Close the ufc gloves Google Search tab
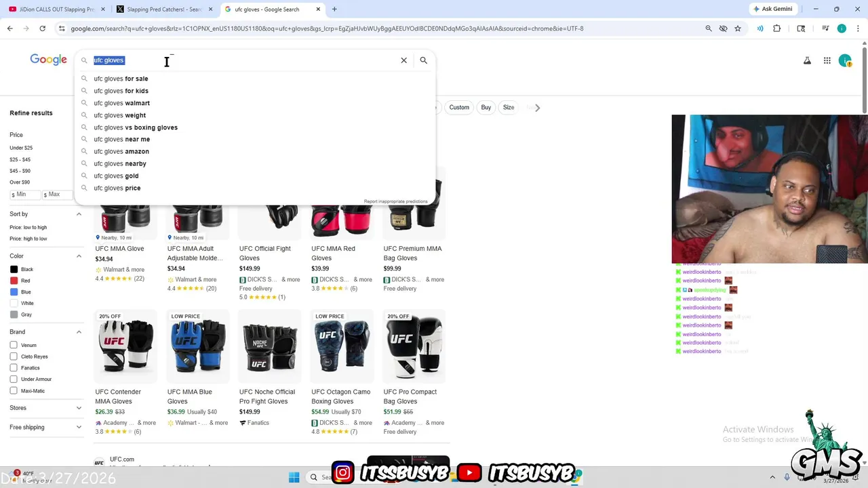The height and width of the screenshot is (488, 868). 317,9
